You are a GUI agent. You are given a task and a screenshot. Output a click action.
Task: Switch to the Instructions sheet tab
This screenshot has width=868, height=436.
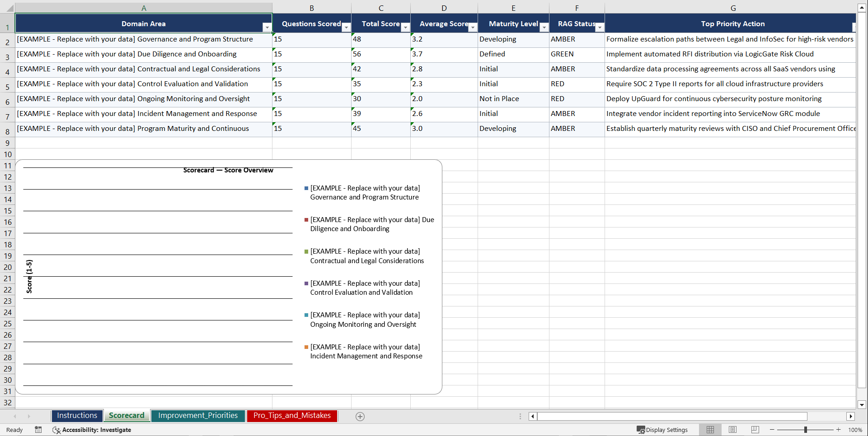77,415
